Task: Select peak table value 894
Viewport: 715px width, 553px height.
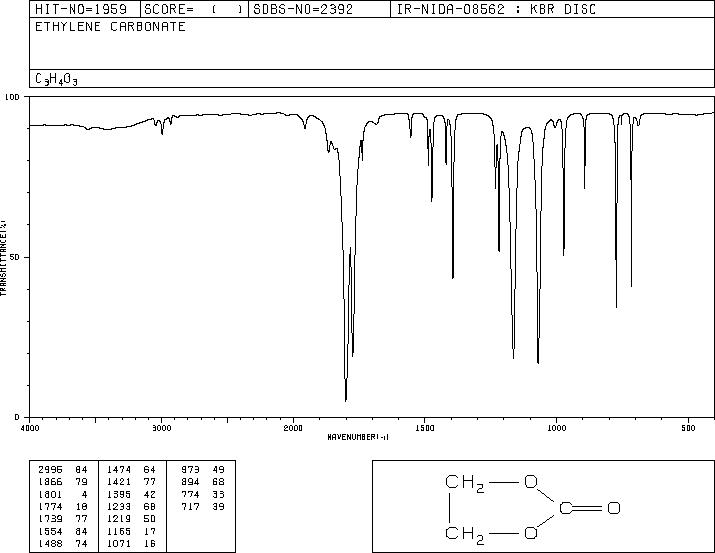Action: 190,482
